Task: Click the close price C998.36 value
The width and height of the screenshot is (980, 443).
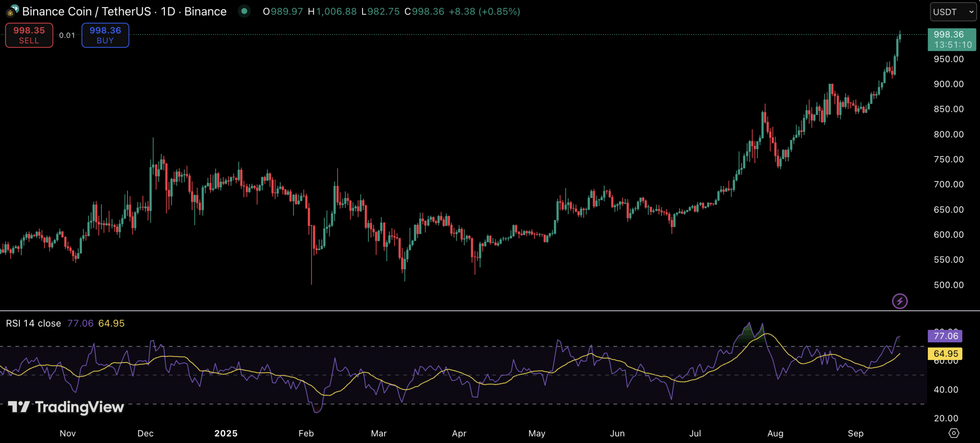Action: [425, 11]
